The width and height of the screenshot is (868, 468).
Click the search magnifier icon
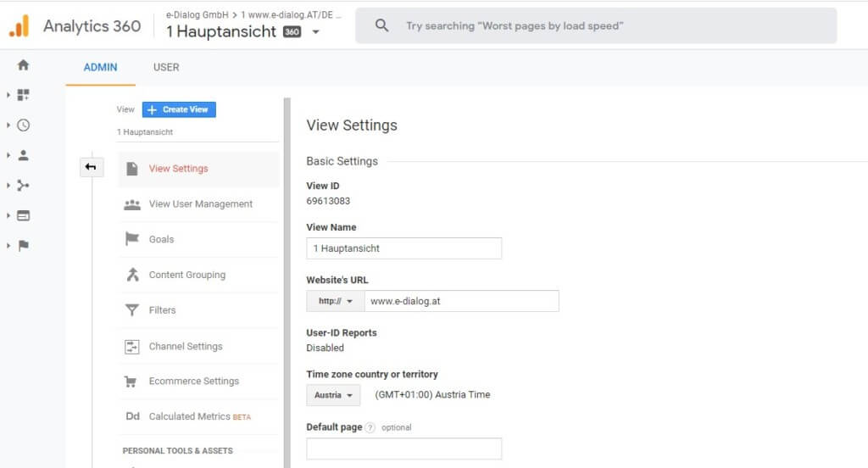(x=382, y=26)
